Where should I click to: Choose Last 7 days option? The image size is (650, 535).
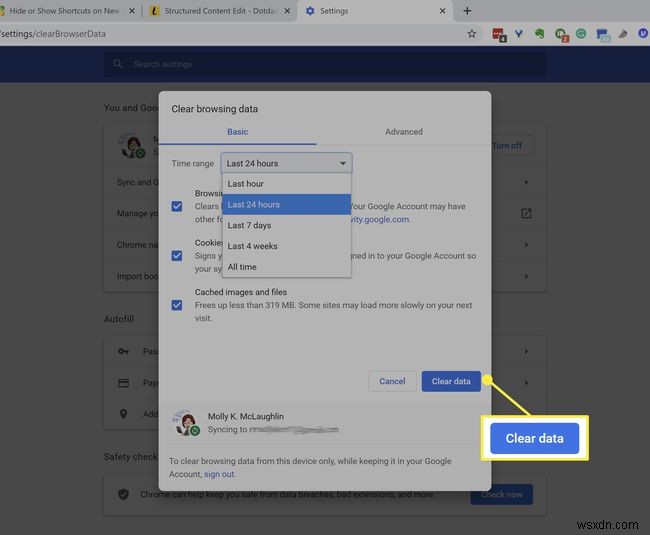(286, 225)
